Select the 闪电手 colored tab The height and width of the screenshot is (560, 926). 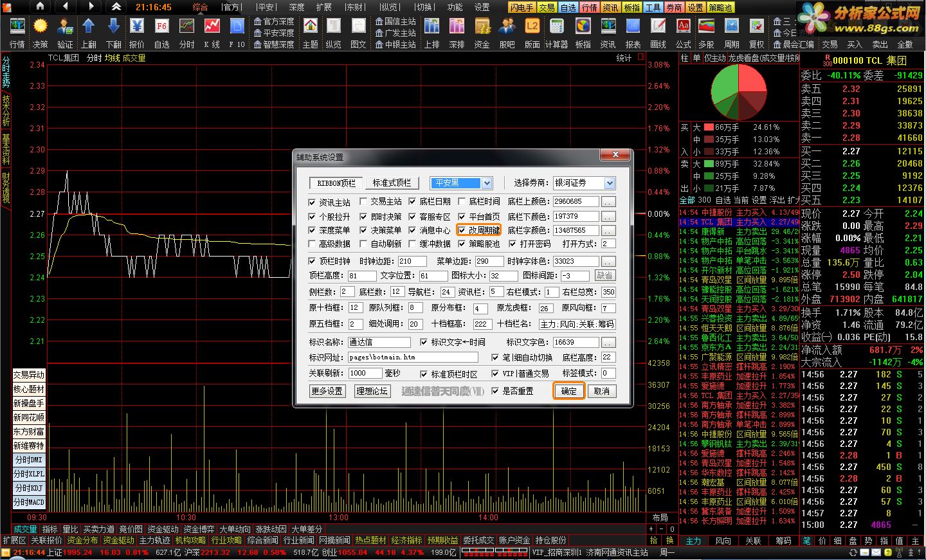pyautogui.click(x=522, y=8)
